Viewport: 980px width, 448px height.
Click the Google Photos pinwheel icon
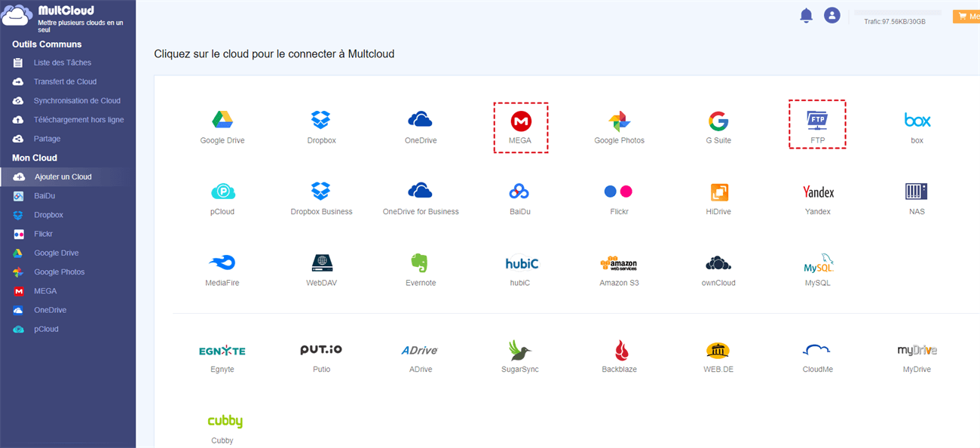(619, 121)
